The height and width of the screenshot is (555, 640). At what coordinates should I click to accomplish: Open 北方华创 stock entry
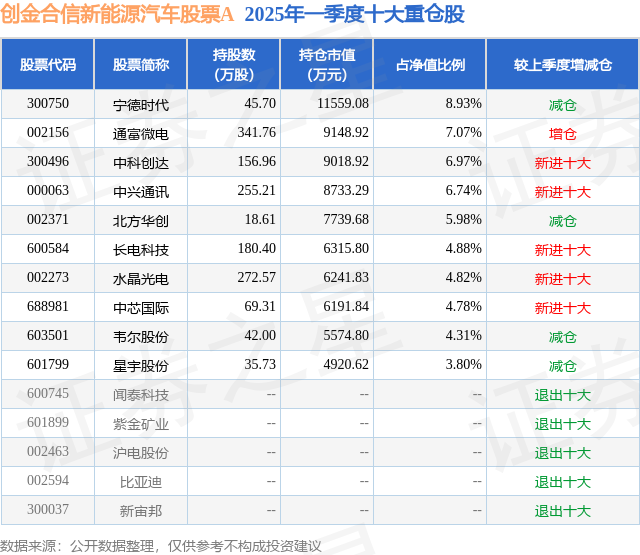tap(141, 221)
